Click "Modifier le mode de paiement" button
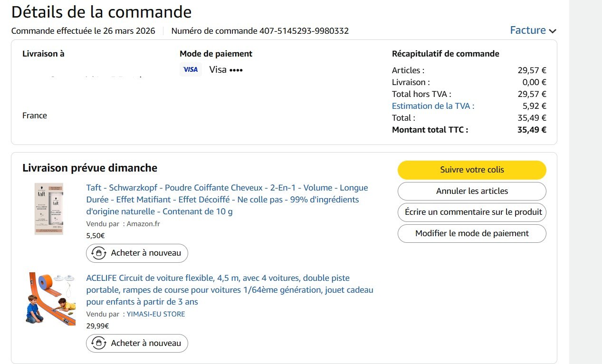The image size is (602, 364). pyautogui.click(x=472, y=233)
